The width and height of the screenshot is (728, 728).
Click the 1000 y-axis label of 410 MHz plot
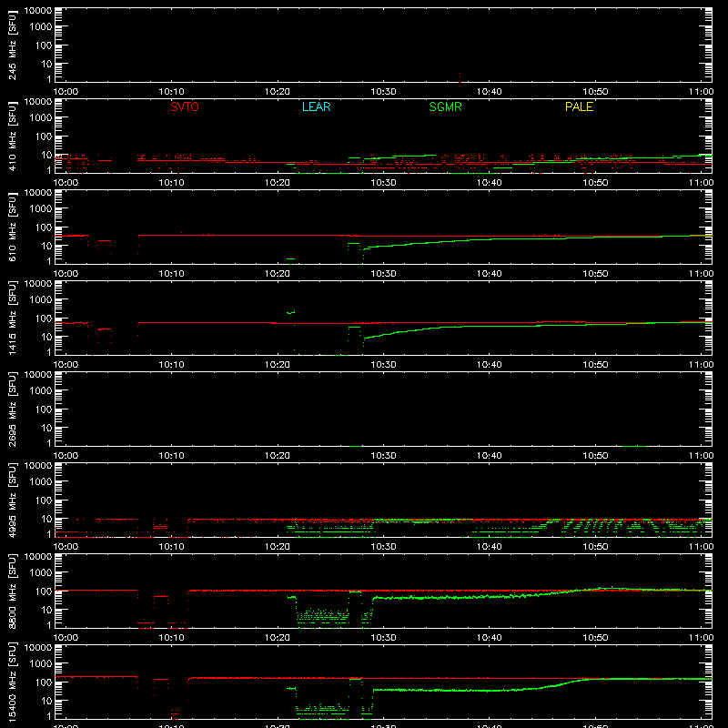tap(41, 118)
